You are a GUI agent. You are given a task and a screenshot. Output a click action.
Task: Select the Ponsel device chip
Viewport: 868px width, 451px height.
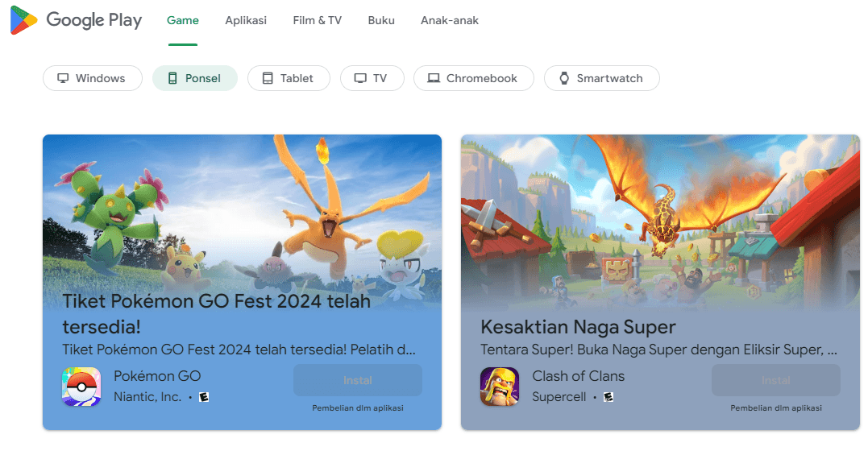pyautogui.click(x=195, y=78)
